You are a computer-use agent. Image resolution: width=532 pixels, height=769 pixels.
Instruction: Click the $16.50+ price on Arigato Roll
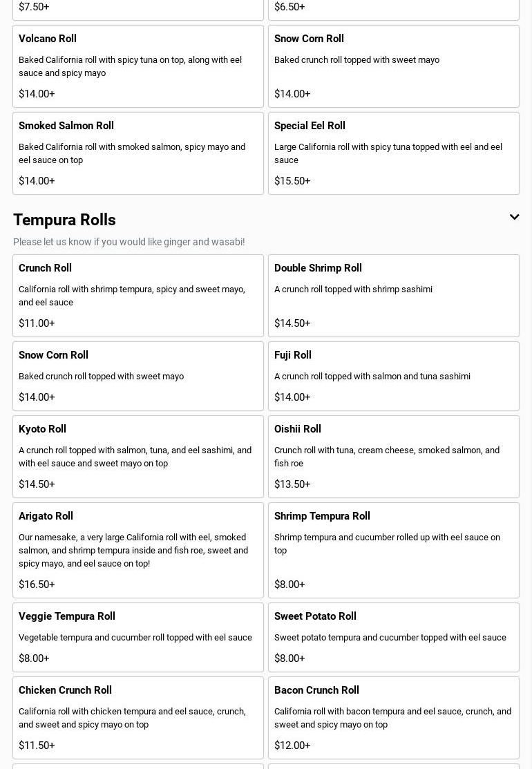(x=37, y=585)
